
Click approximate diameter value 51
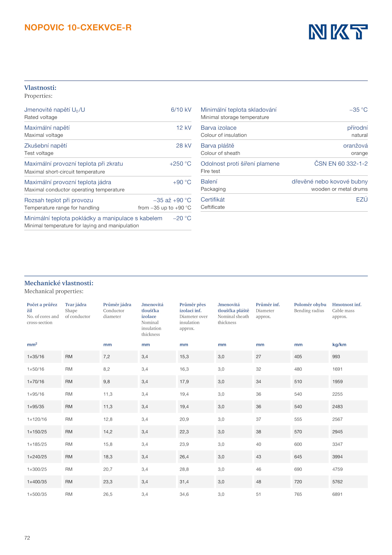258,494
